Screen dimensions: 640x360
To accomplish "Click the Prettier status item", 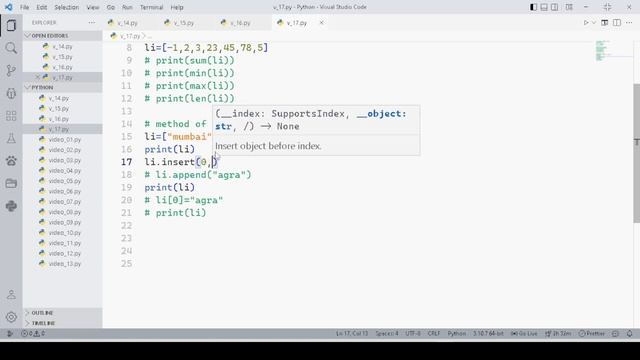I will point(592,333).
